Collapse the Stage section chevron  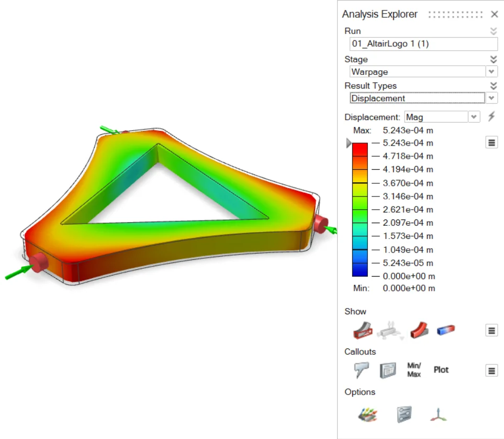pos(494,59)
